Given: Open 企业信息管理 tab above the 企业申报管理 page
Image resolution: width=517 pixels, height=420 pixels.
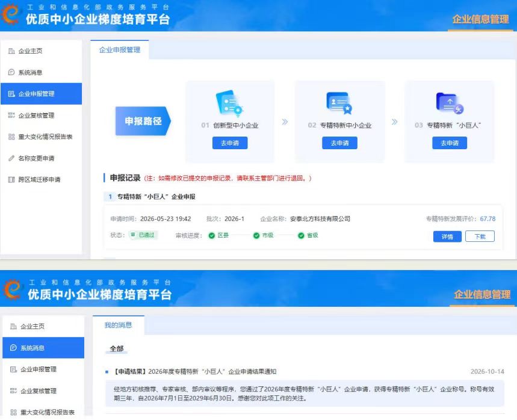Looking at the screenshot, I should point(480,19).
